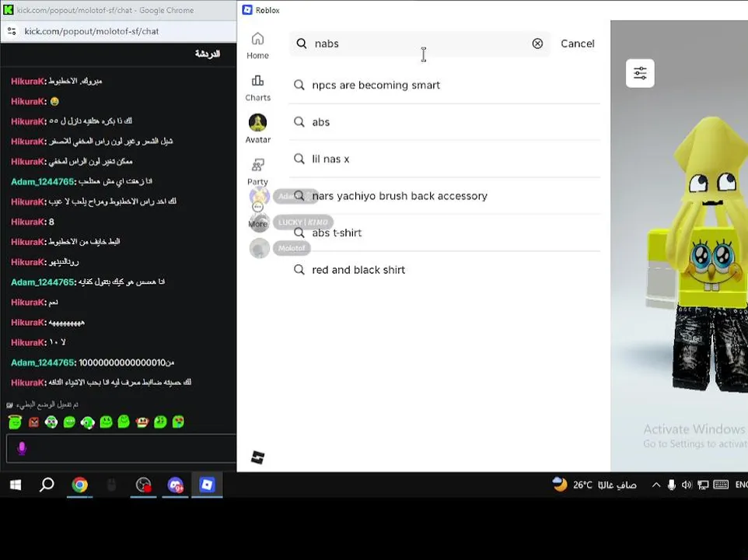The height and width of the screenshot is (560, 748).
Task: Click the purple microphone icon in chat input
Action: (22, 448)
